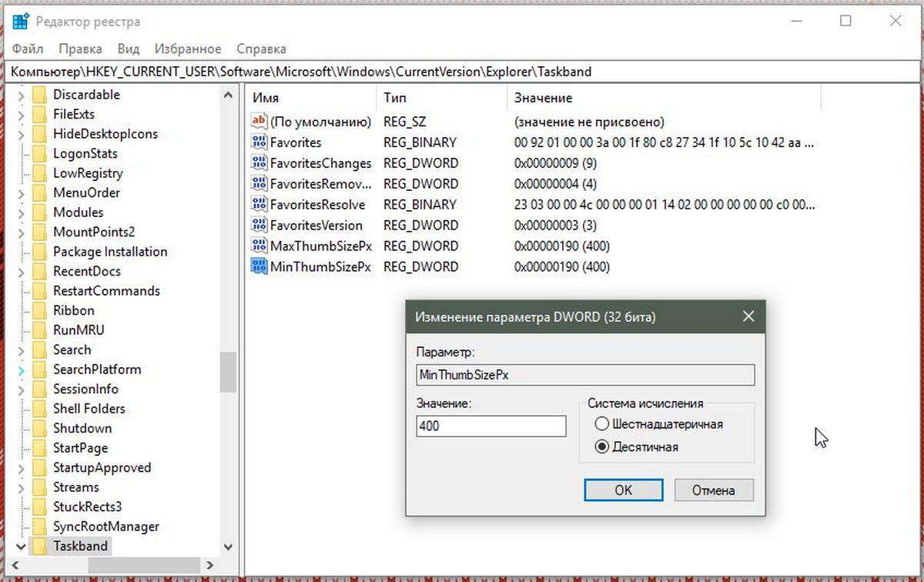Click the Параметр field showing MinThumbSizePx

tap(585, 375)
